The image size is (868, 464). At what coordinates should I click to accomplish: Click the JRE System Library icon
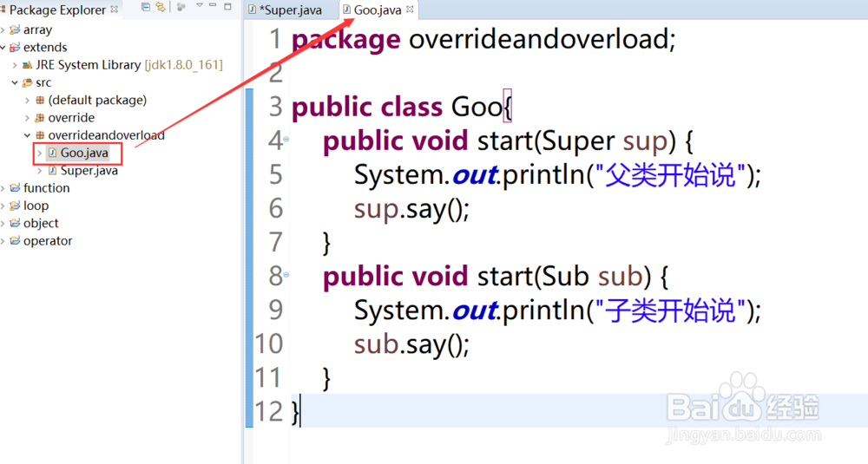pyautogui.click(x=27, y=65)
